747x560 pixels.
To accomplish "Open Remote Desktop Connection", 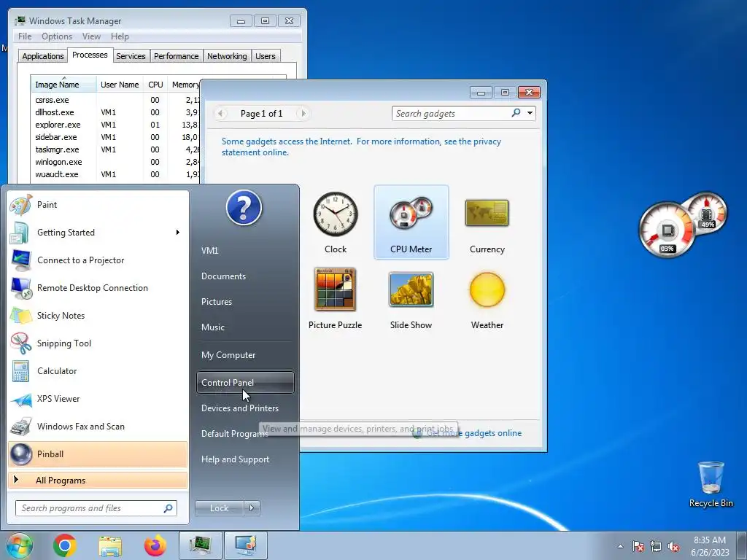I will tap(98, 287).
